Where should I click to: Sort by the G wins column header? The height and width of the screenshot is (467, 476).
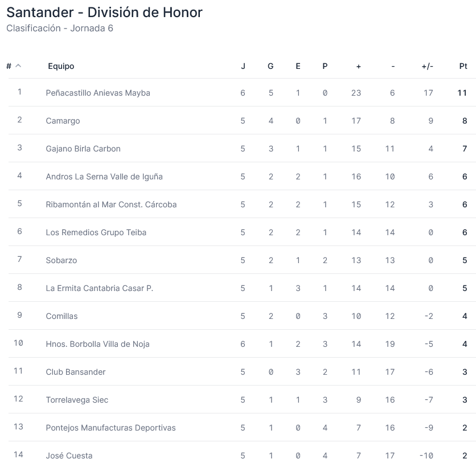[270, 66]
